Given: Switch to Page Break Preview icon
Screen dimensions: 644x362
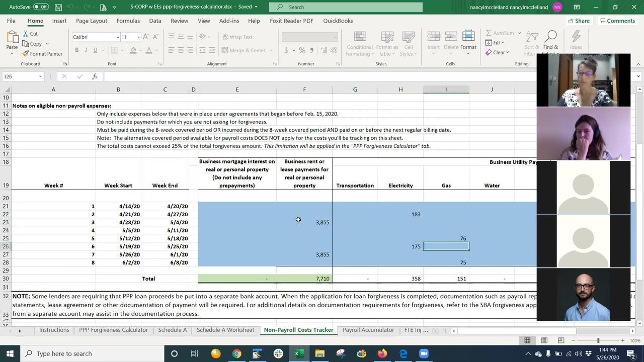Looking at the screenshot, I should coord(561,340).
